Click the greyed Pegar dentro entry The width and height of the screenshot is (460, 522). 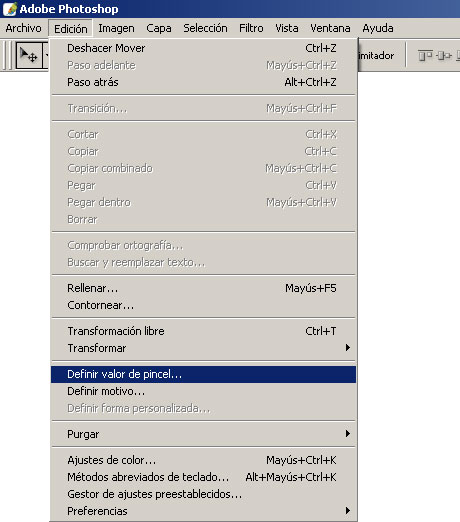(203, 202)
